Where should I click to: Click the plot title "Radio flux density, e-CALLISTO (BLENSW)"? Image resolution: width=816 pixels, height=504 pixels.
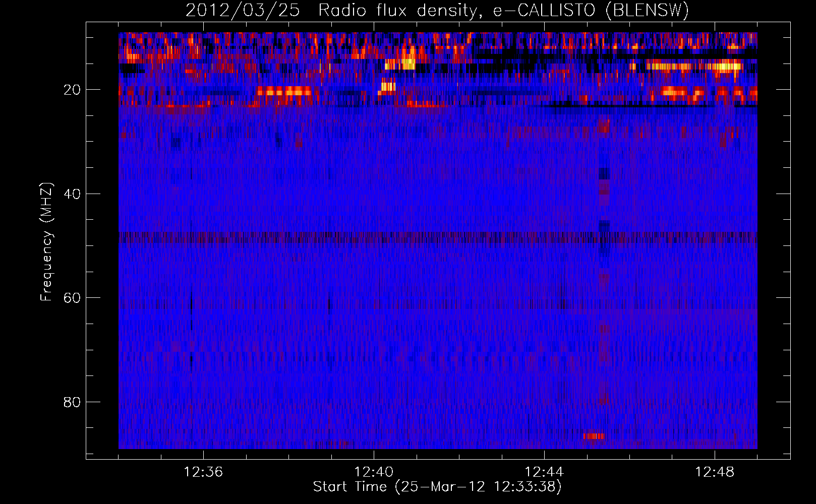click(503, 11)
